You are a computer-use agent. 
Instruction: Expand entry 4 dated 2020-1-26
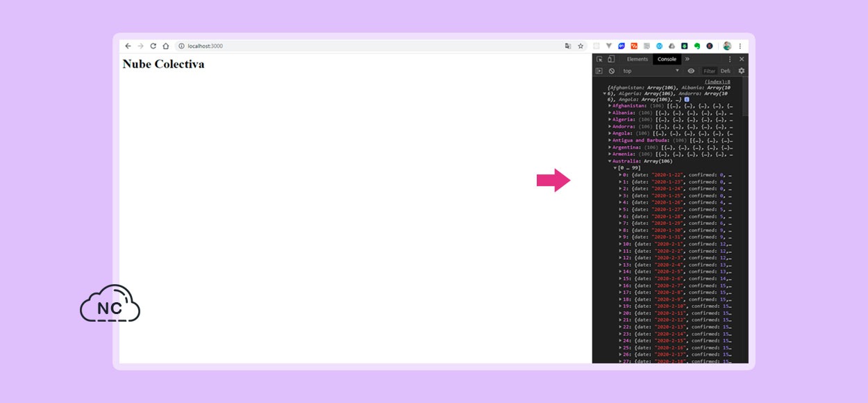[x=621, y=202]
